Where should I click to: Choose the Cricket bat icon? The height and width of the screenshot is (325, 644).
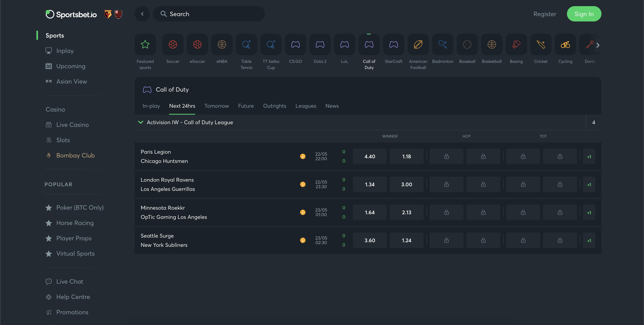click(x=541, y=44)
